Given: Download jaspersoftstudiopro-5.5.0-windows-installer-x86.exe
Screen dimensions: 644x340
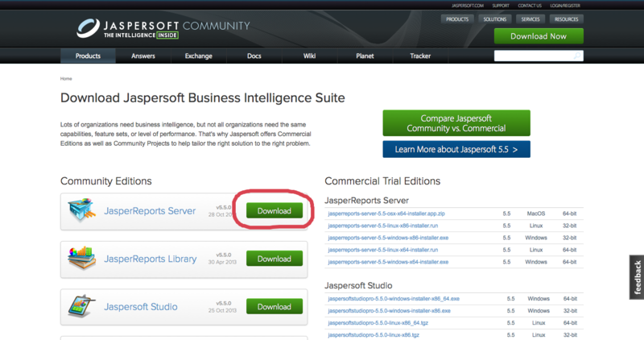Looking at the screenshot, I should pyautogui.click(x=389, y=311).
